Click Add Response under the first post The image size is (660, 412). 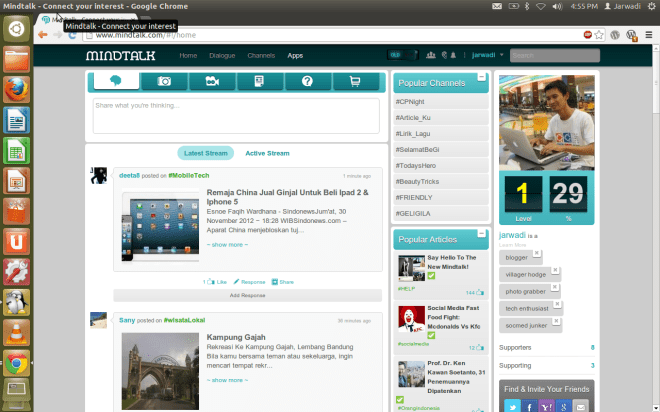[247, 296]
